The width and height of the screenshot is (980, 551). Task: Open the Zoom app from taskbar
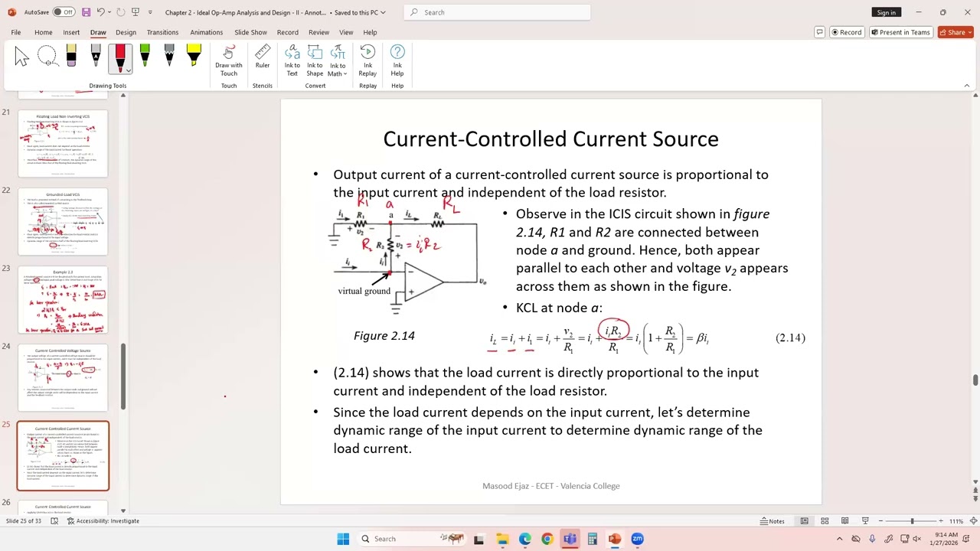pyautogui.click(x=637, y=539)
